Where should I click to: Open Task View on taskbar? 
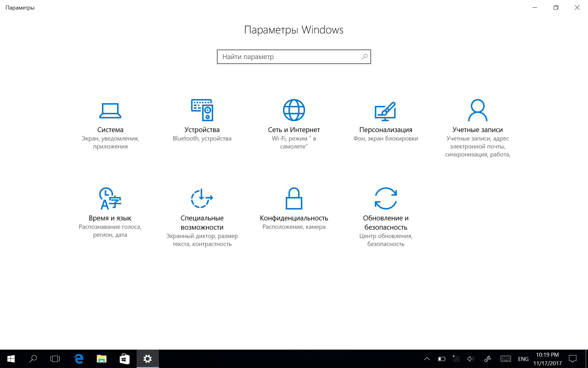55,359
